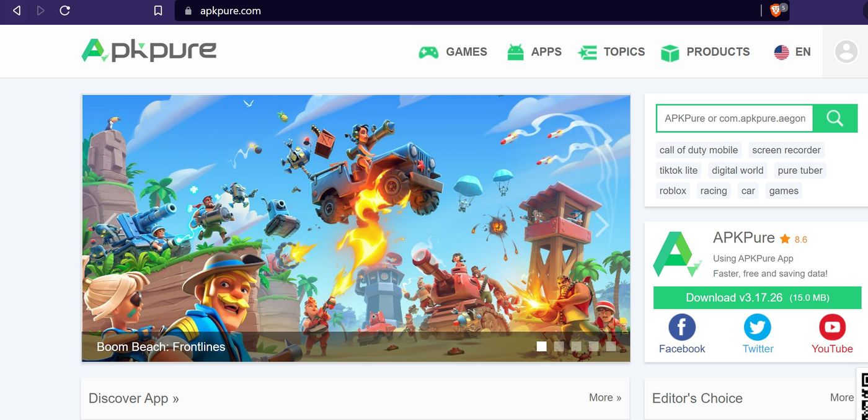The width and height of the screenshot is (868, 420).
Task: Open the APKPure app title link
Action: tap(743, 238)
